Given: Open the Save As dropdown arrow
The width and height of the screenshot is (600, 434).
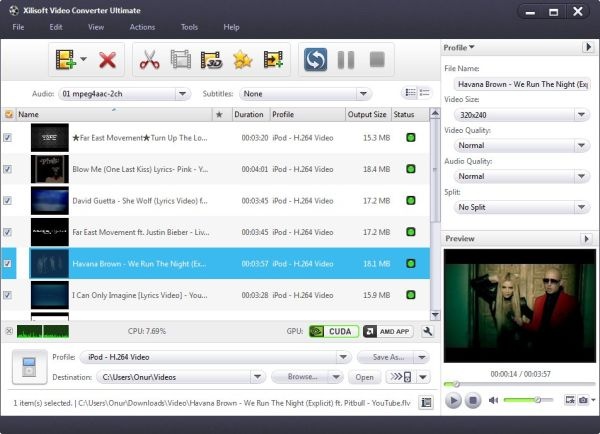Looking at the screenshot, I should point(422,357).
